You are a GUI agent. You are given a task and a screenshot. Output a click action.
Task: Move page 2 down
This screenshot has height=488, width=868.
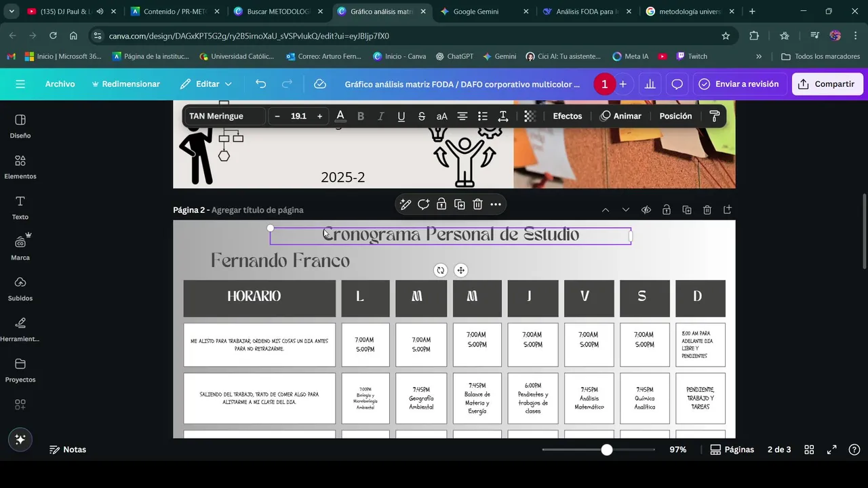pyautogui.click(x=626, y=210)
